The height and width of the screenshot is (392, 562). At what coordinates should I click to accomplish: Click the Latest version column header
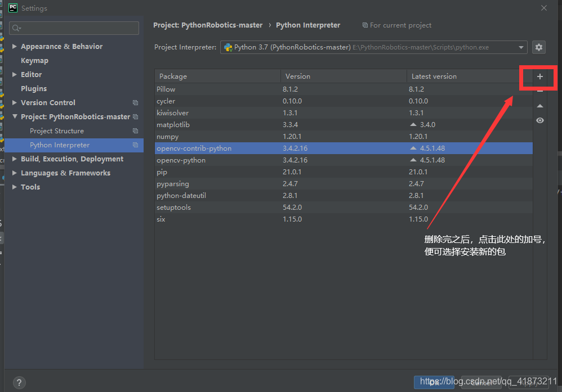(x=470, y=76)
